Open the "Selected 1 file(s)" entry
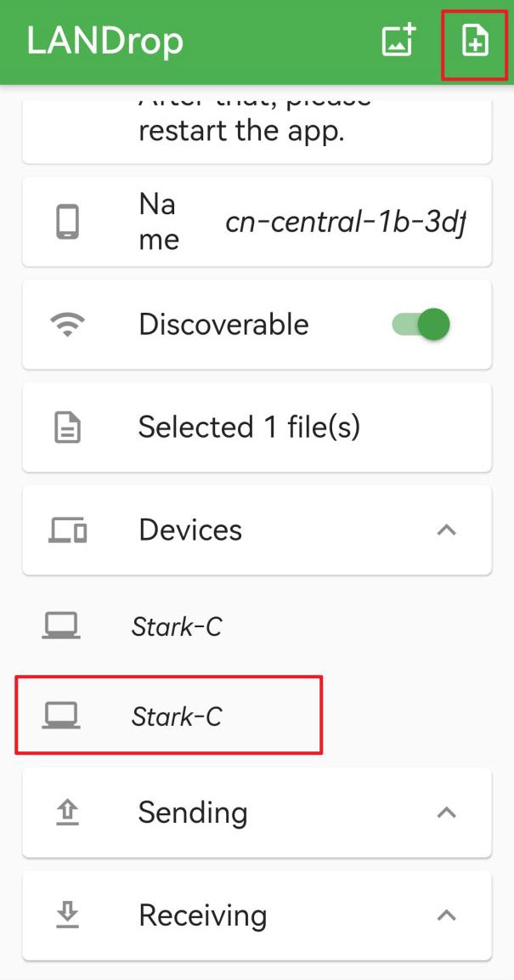Screen dimensions: 514x980 pyautogui.click(x=249, y=427)
